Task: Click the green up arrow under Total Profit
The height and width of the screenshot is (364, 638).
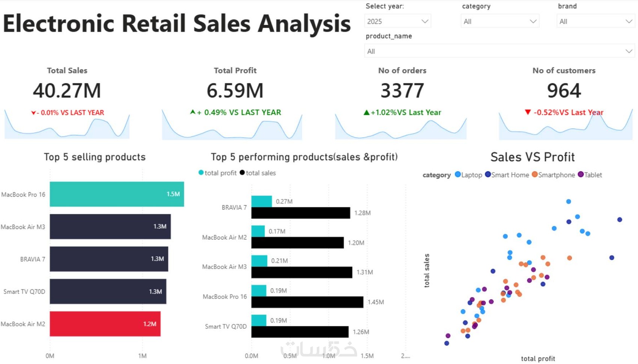Action: click(193, 112)
